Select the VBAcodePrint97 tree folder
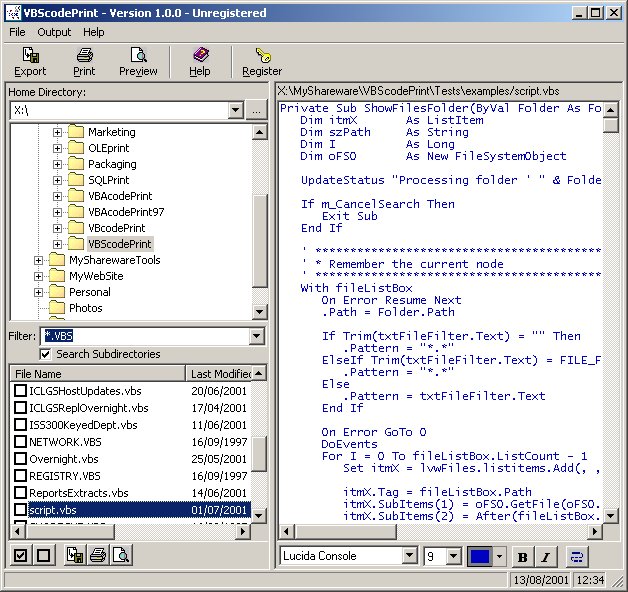The image size is (628, 592). 126,212
